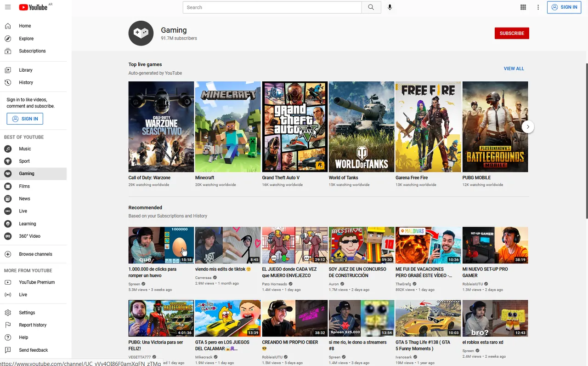Play 'ME FUI DE VACACIONES' video thumbnail
Image resolution: width=588 pixels, height=366 pixels.
[x=428, y=245]
